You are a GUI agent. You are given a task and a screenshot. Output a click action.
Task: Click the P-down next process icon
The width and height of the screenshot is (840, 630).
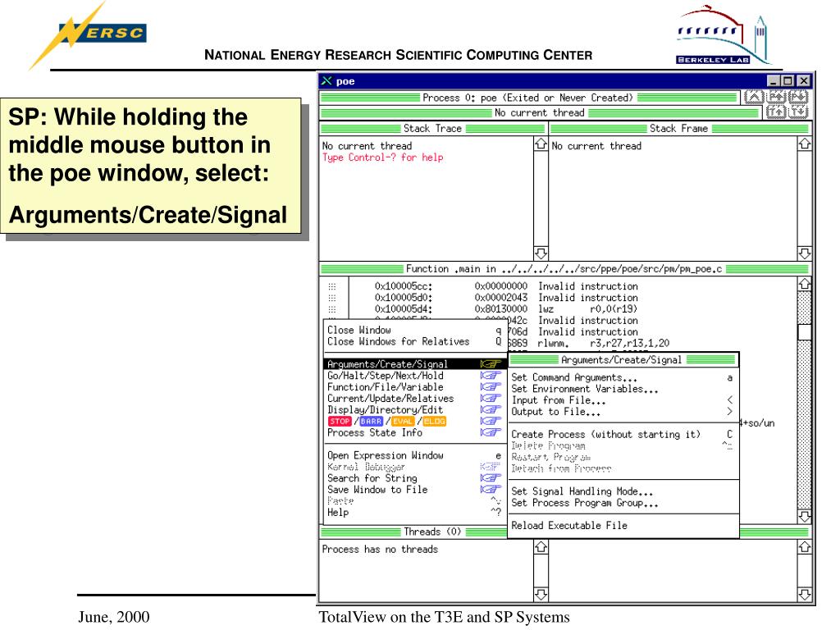point(797,98)
